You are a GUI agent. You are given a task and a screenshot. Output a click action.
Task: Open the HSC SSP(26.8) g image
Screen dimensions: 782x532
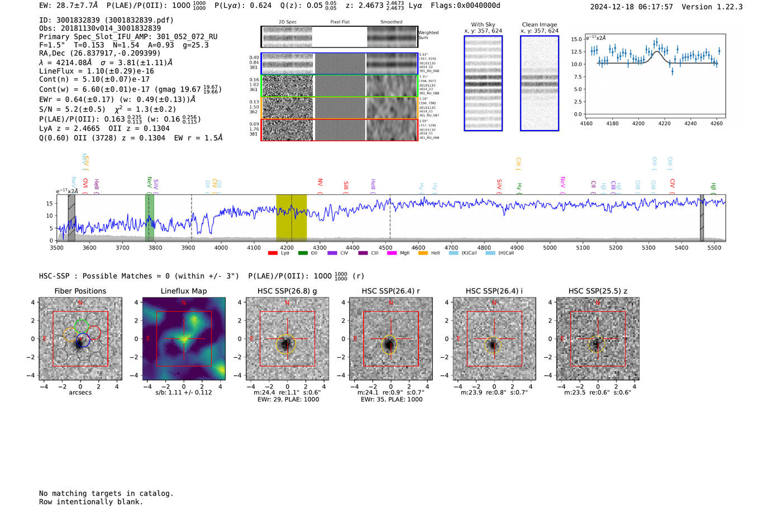click(x=287, y=339)
